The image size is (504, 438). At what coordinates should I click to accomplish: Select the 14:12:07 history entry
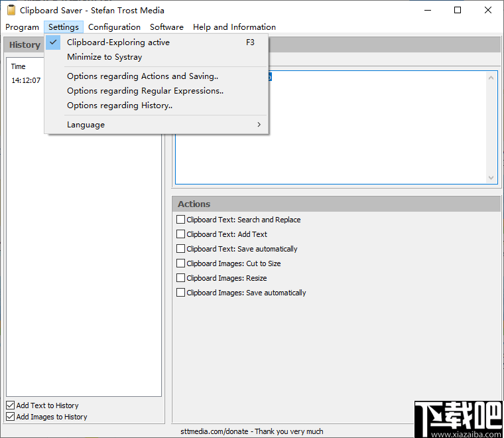point(26,80)
